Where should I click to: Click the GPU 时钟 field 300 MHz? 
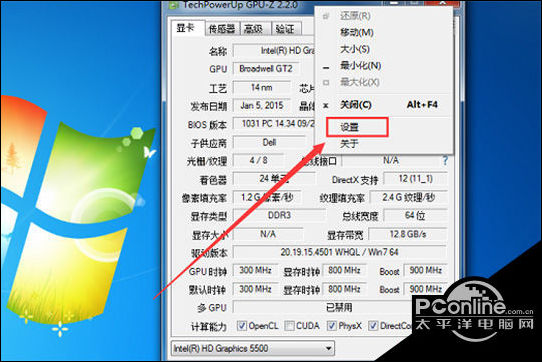pos(255,270)
